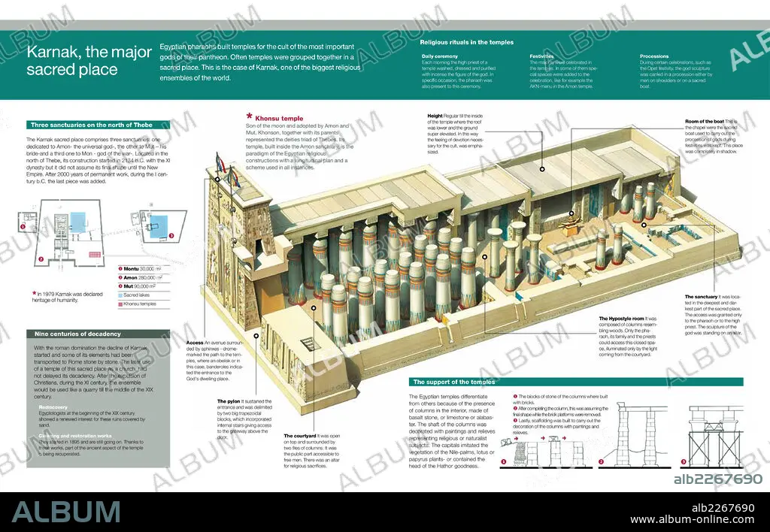Open 'The support of the temples' header
The height and width of the screenshot is (532, 770).
tap(576, 382)
